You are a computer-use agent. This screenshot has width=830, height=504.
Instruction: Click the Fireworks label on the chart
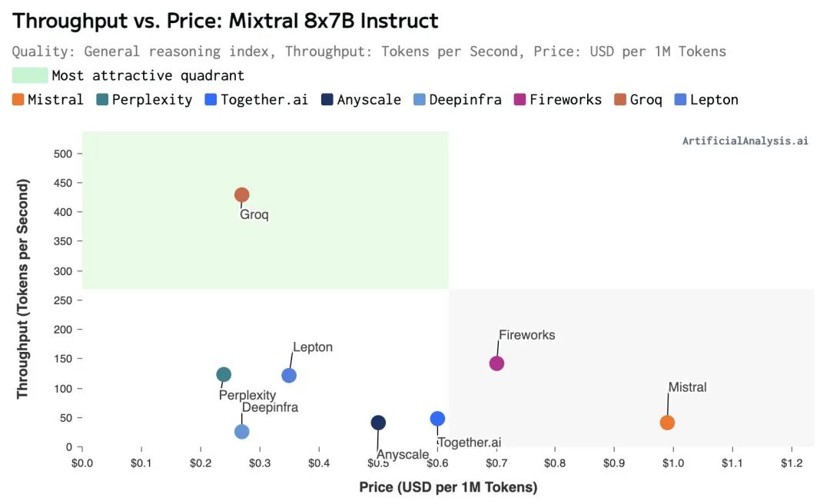[x=526, y=335]
